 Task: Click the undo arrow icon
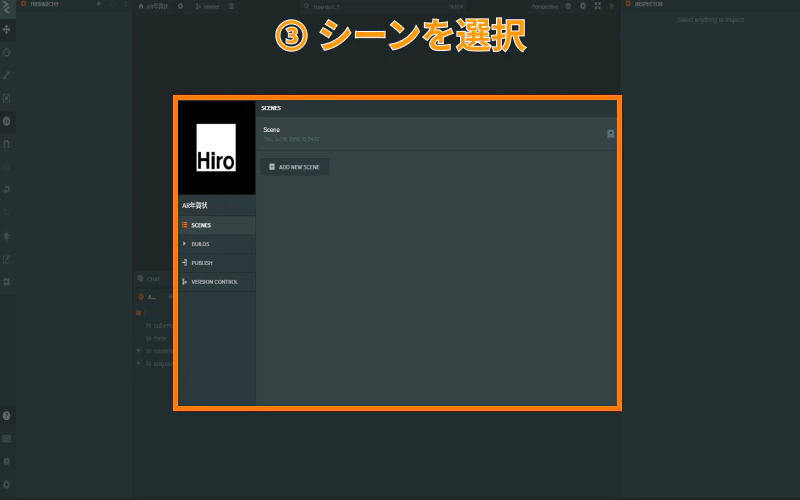click(x=7, y=189)
